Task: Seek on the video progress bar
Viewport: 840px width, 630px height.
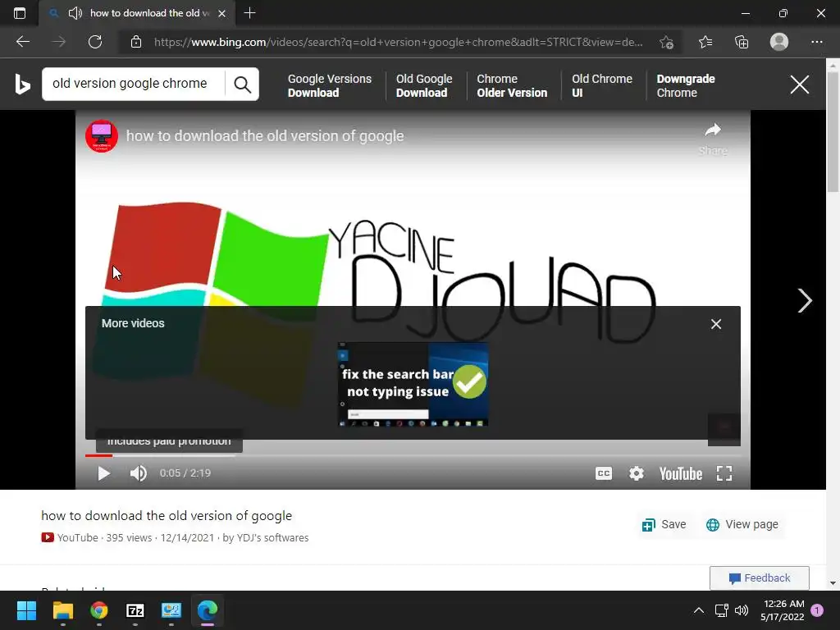Action: (x=413, y=456)
